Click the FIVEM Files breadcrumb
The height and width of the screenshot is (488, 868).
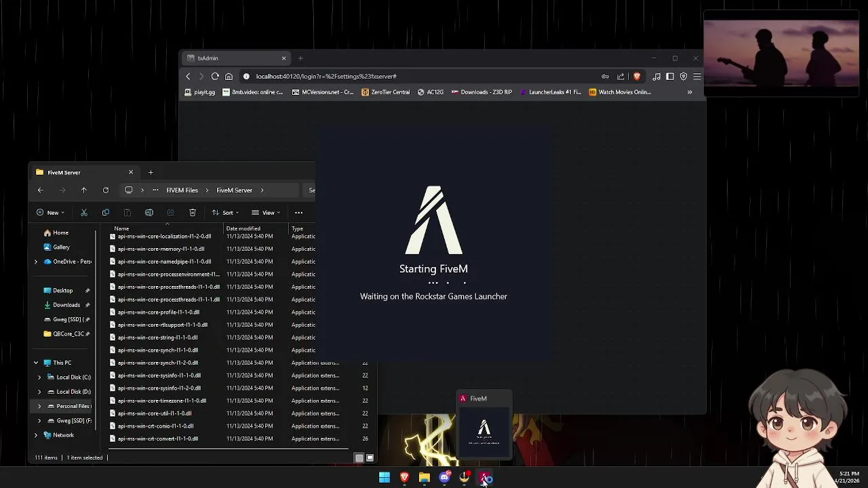pyautogui.click(x=182, y=190)
